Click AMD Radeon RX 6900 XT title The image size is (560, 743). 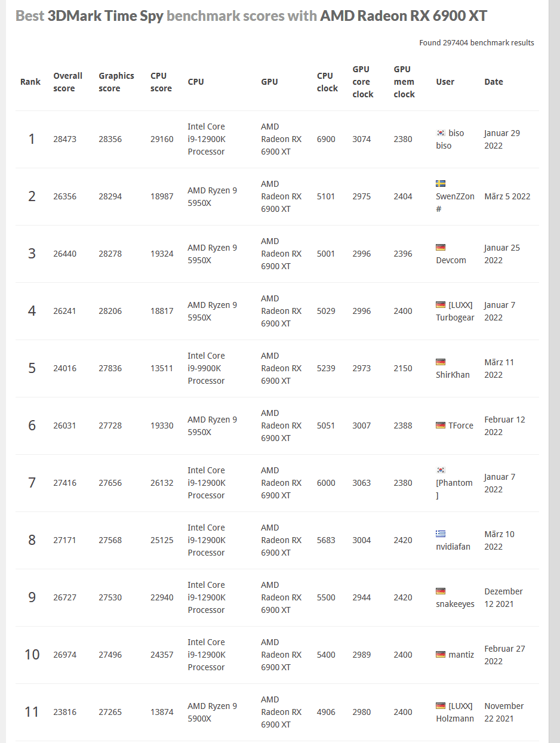(x=403, y=16)
